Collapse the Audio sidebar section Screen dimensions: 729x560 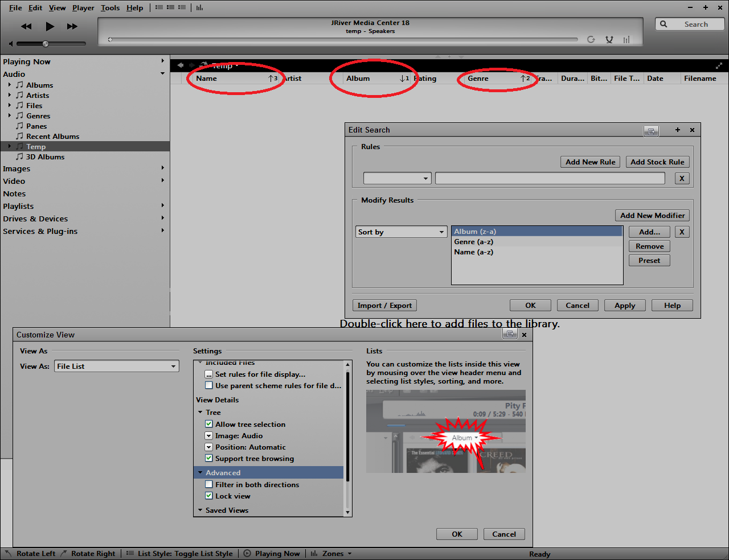[162, 73]
